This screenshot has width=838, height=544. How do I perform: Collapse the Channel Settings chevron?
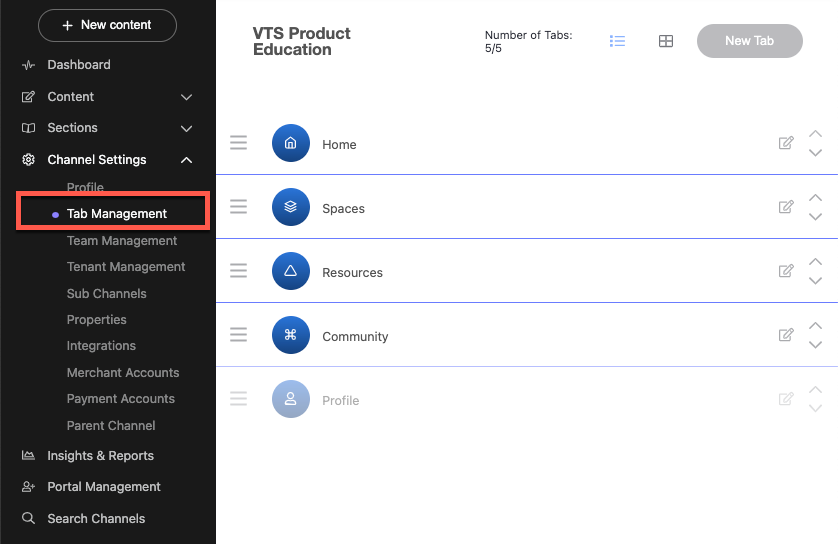point(187,160)
